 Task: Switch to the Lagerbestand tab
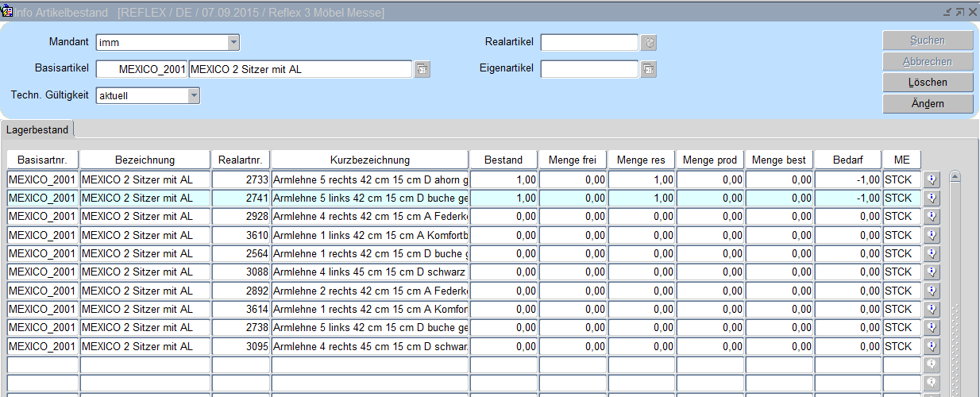click(x=37, y=129)
